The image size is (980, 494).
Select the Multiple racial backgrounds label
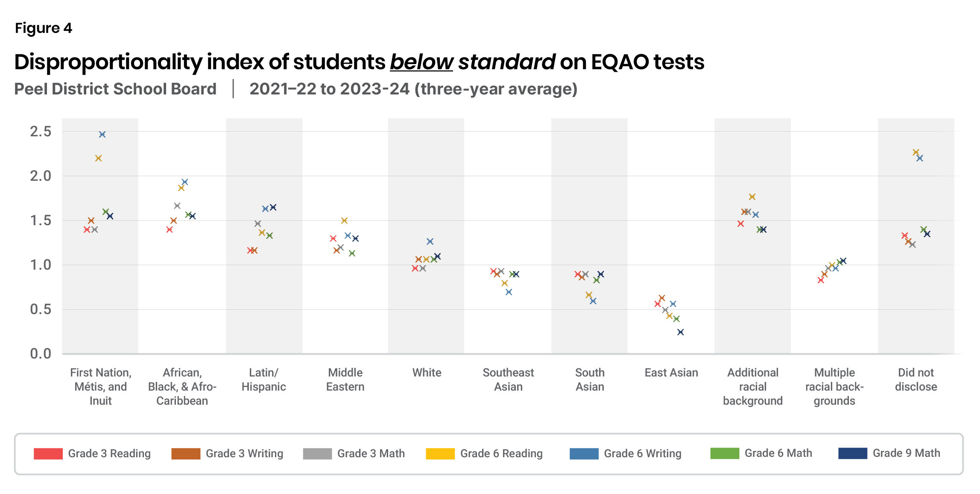[834, 386]
